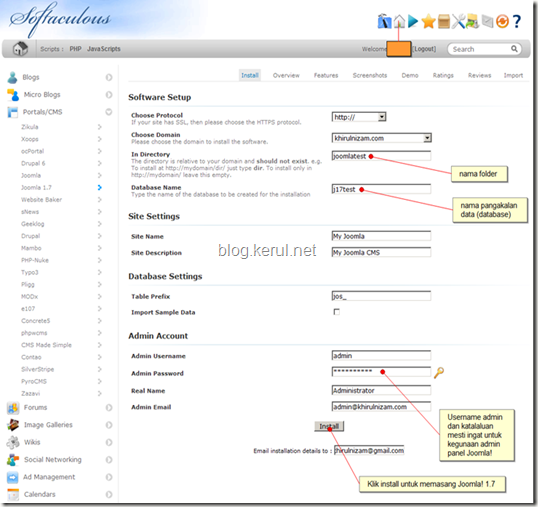Open ratings via the gold star icon

pyautogui.click(x=428, y=22)
